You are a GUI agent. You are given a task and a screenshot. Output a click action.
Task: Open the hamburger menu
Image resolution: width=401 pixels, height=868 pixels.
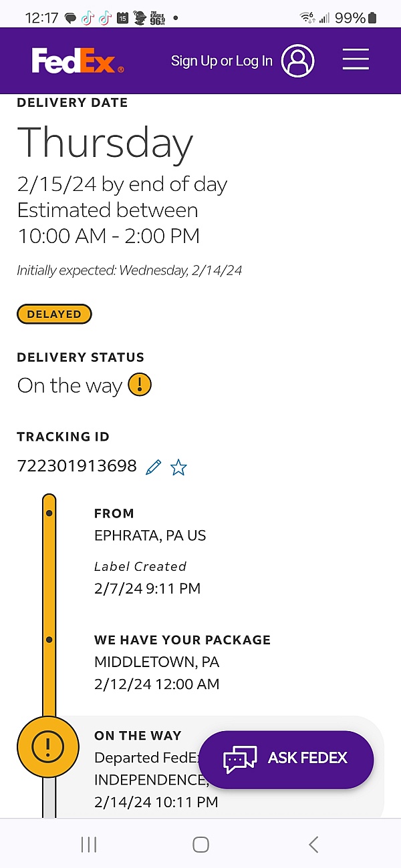pos(356,59)
